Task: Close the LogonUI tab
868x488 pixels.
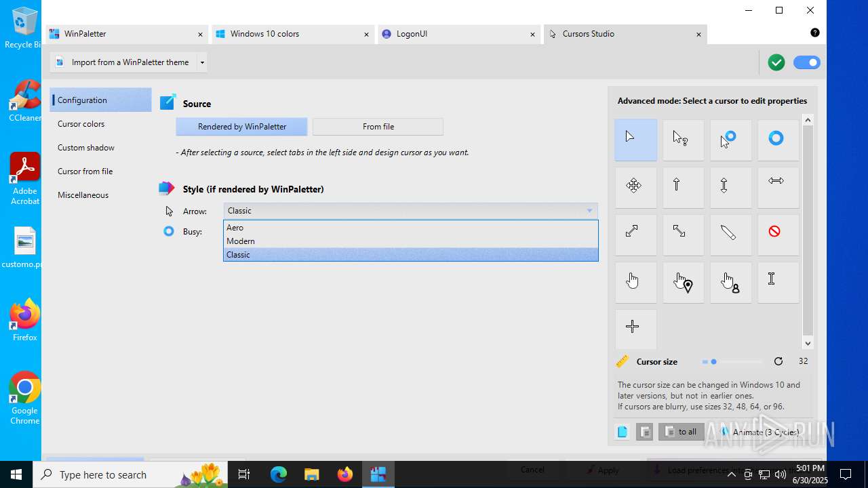Action: [532, 35]
